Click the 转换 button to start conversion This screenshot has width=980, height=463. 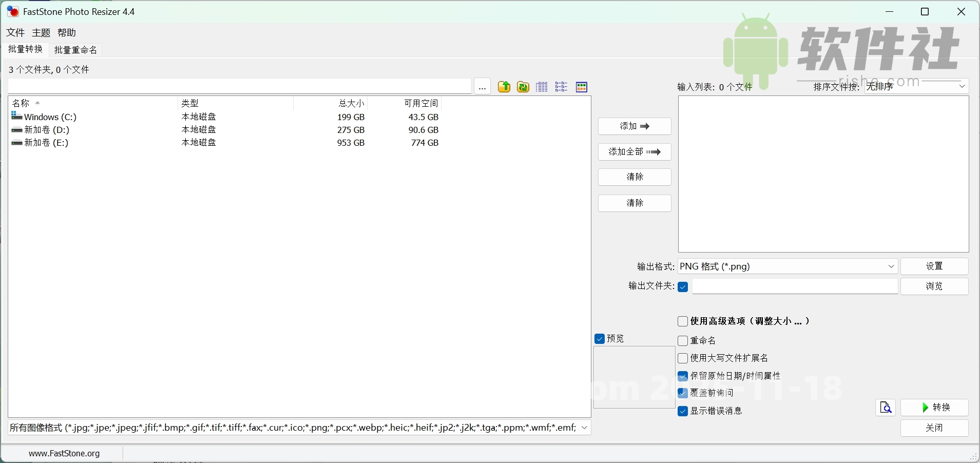point(935,408)
